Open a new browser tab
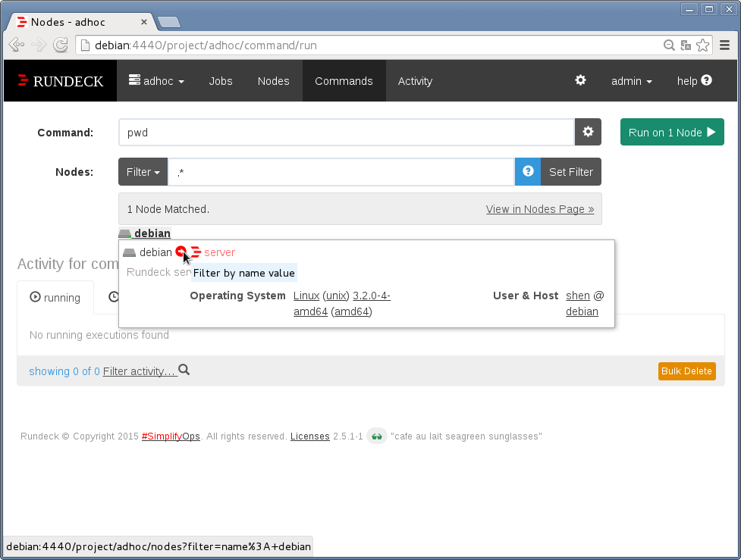The image size is (741, 560). coord(168,22)
